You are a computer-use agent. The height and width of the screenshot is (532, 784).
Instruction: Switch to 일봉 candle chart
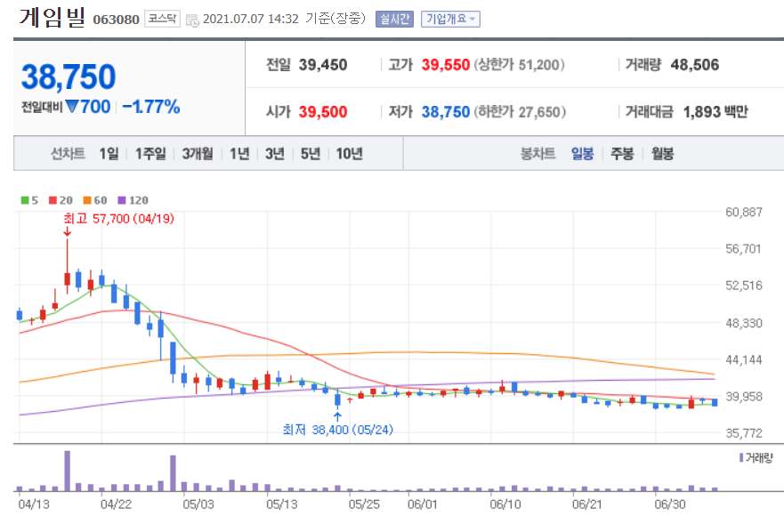(x=583, y=154)
